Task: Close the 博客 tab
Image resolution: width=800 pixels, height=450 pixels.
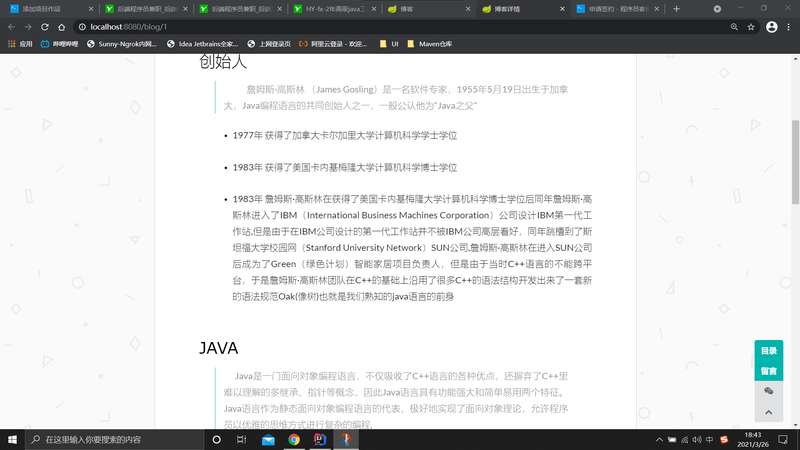Action: (x=468, y=9)
